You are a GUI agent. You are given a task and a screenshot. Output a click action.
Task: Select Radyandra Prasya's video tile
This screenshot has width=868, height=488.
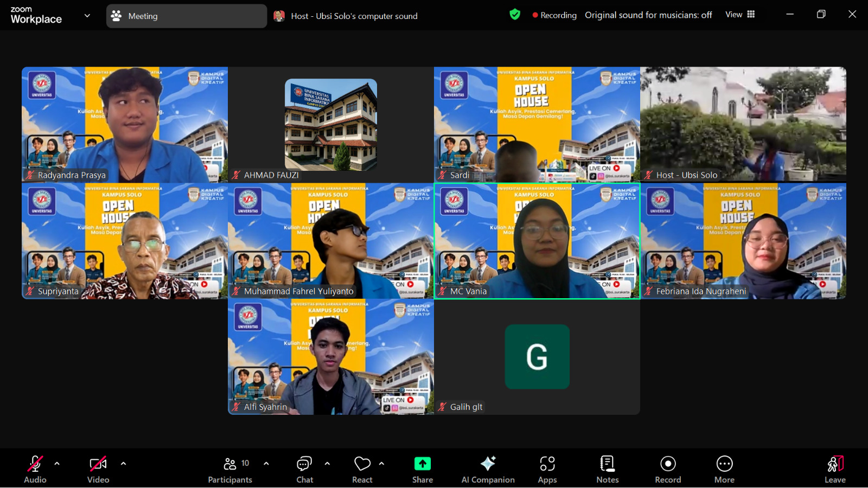[125, 124]
